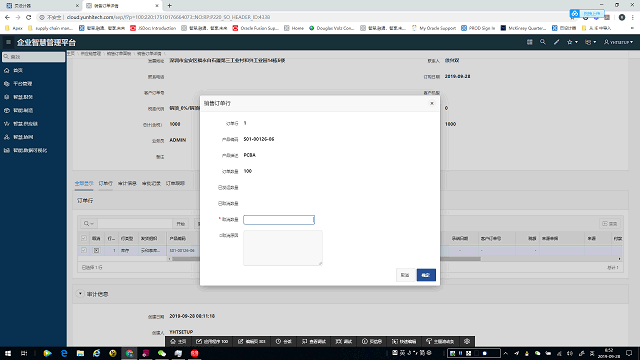The width and height of the screenshot is (640, 360).
Task: Switch to the 订单行 tab
Action: 105,184
